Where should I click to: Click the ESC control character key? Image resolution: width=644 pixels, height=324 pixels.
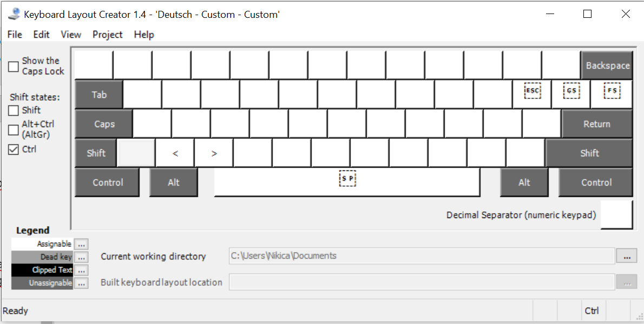pyautogui.click(x=533, y=91)
